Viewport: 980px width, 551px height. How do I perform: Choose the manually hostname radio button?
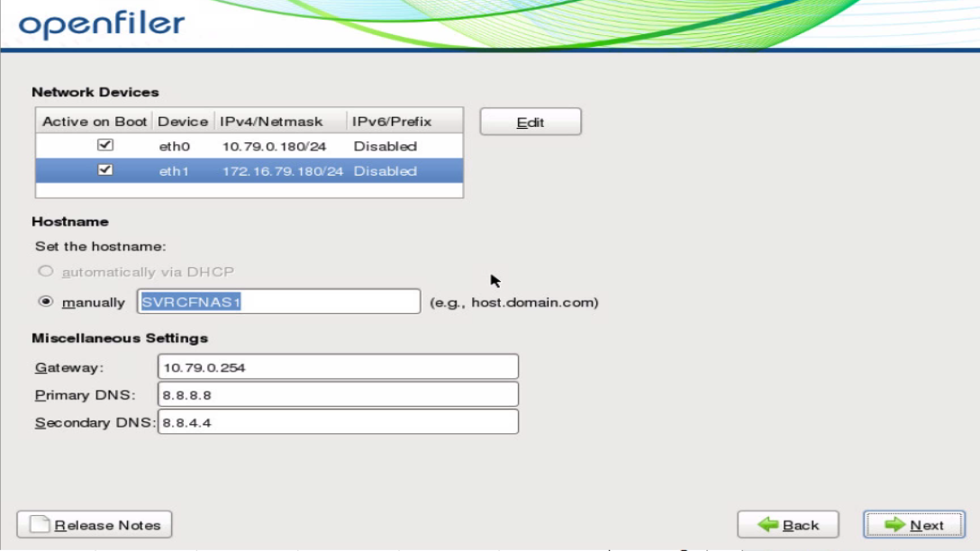[45, 302]
